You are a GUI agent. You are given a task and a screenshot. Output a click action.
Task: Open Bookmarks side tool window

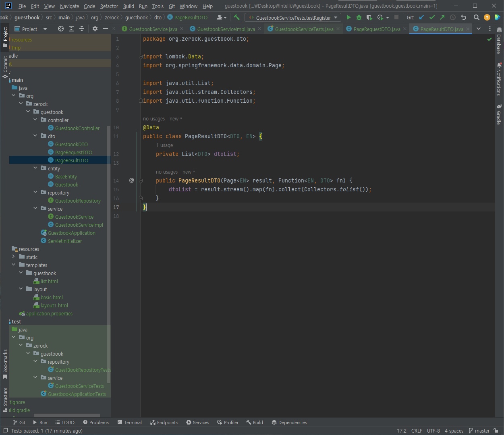5,365
